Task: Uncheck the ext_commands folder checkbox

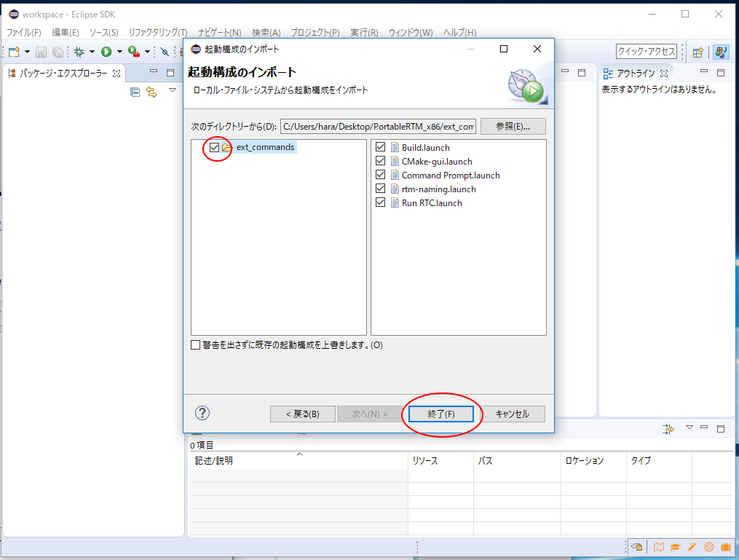Action: click(x=215, y=147)
